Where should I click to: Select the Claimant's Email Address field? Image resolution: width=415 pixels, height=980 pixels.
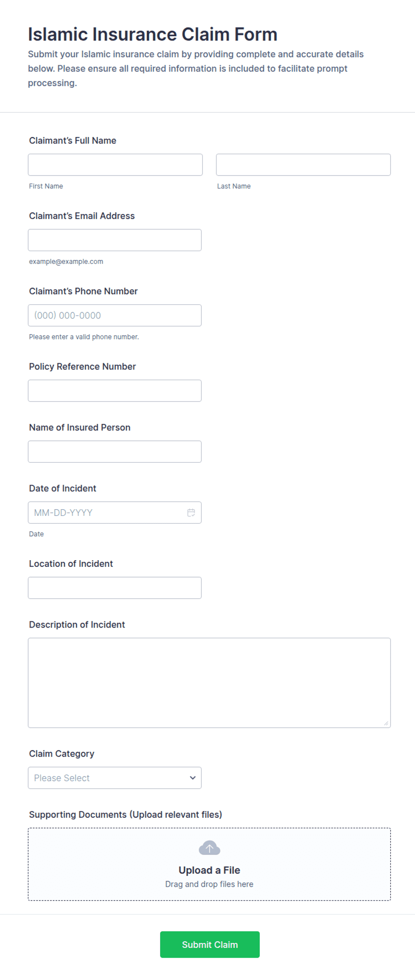tap(115, 240)
